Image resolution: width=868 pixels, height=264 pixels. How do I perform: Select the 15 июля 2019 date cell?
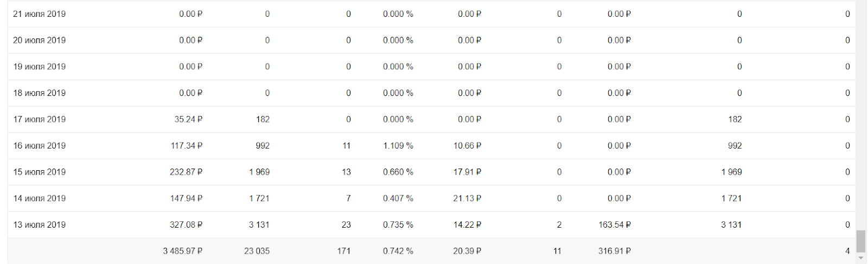point(40,172)
